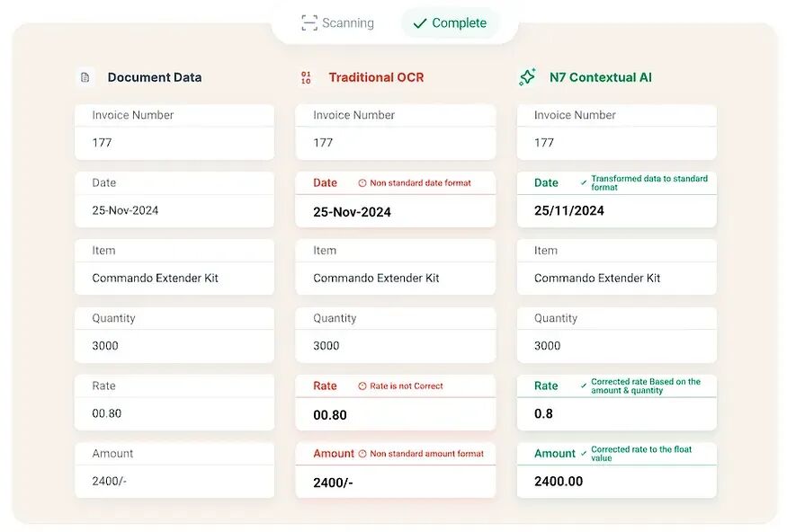Screen dimensions: 787x532
Task: Click the Amount label in Document Data
Action: 112,454
